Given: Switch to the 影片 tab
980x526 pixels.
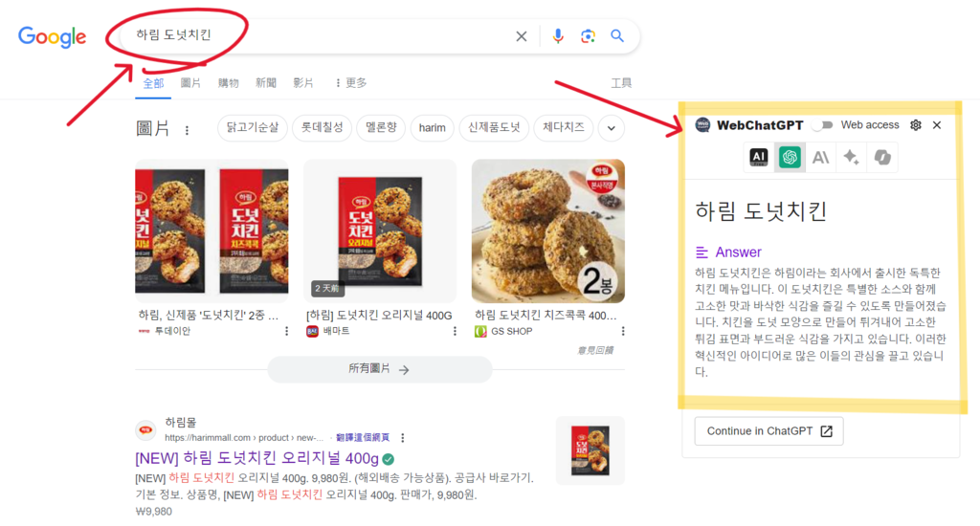Looking at the screenshot, I should coord(303,83).
